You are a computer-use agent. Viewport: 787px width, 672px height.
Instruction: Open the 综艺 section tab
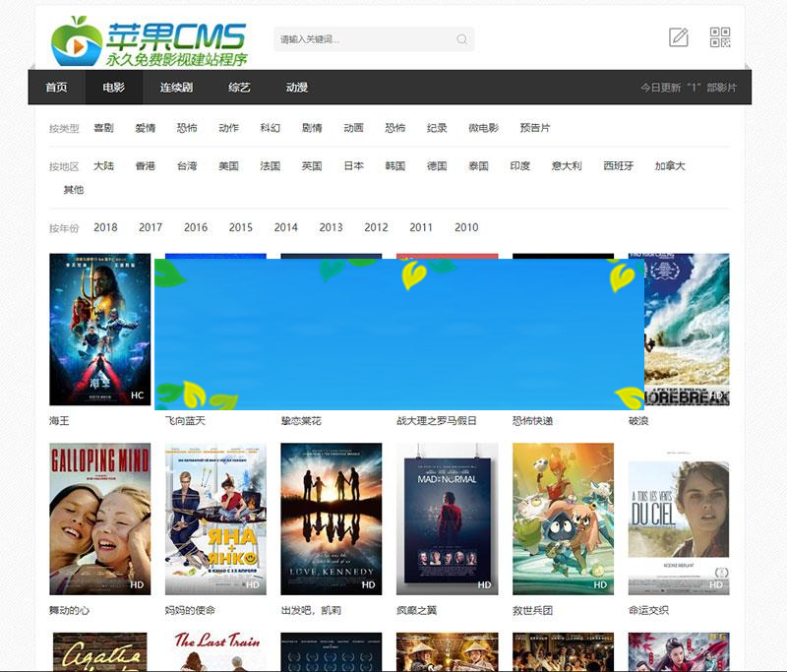point(238,88)
